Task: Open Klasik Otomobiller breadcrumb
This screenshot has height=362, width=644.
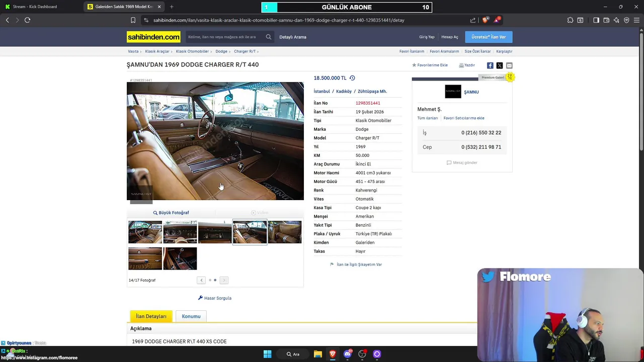Action: point(192,51)
